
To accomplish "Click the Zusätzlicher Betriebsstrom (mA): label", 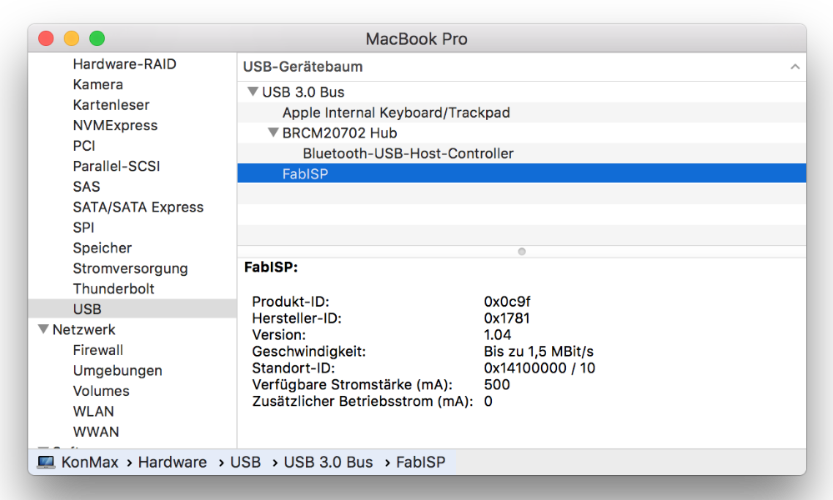I will pyautogui.click(x=362, y=401).
